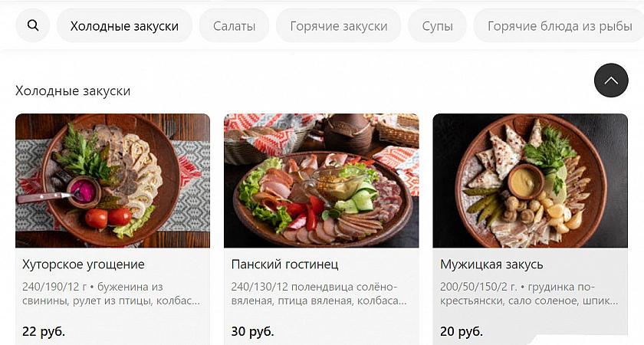Expand Мужицкая закусь ingredients description

pyautogui.click(x=529, y=294)
